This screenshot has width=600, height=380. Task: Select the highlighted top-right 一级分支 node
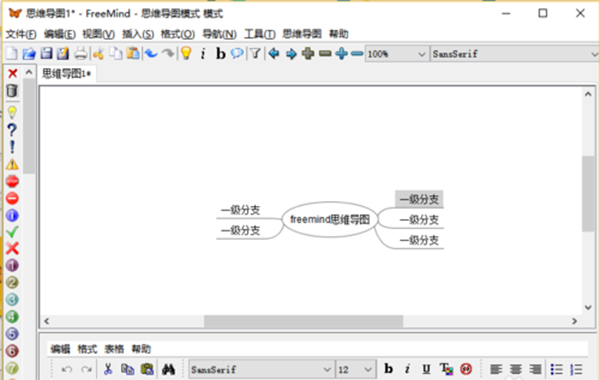(419, 199)
